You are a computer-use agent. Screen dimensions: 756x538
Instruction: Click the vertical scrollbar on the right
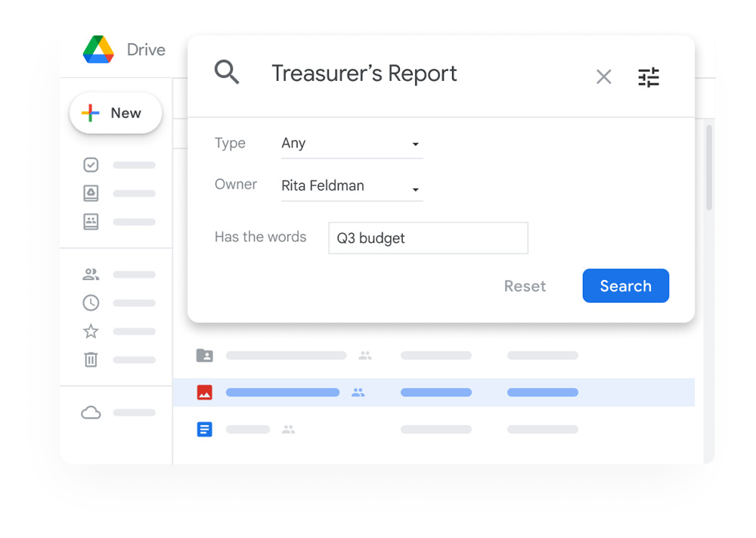(708, 168)
